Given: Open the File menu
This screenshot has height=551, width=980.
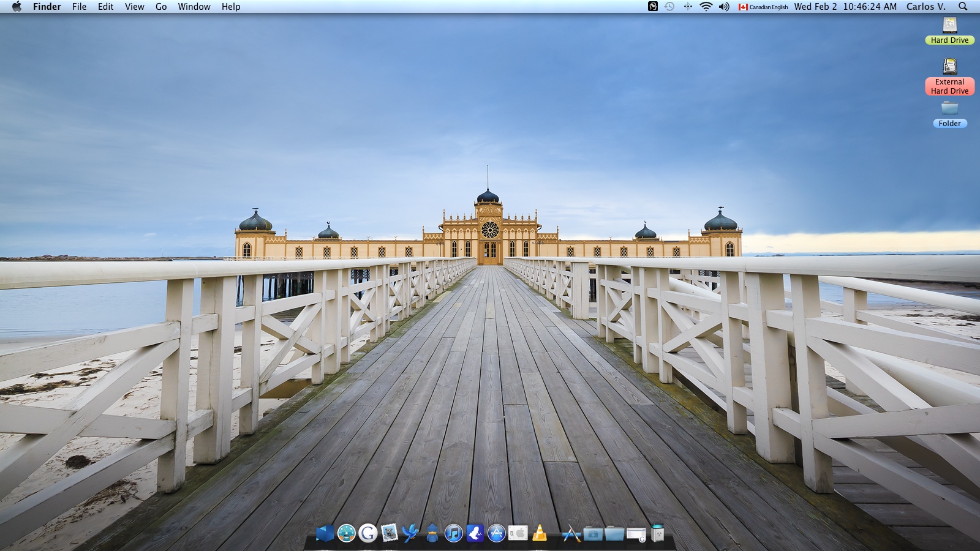Looking at the screenshot, I should pos(79,7).
